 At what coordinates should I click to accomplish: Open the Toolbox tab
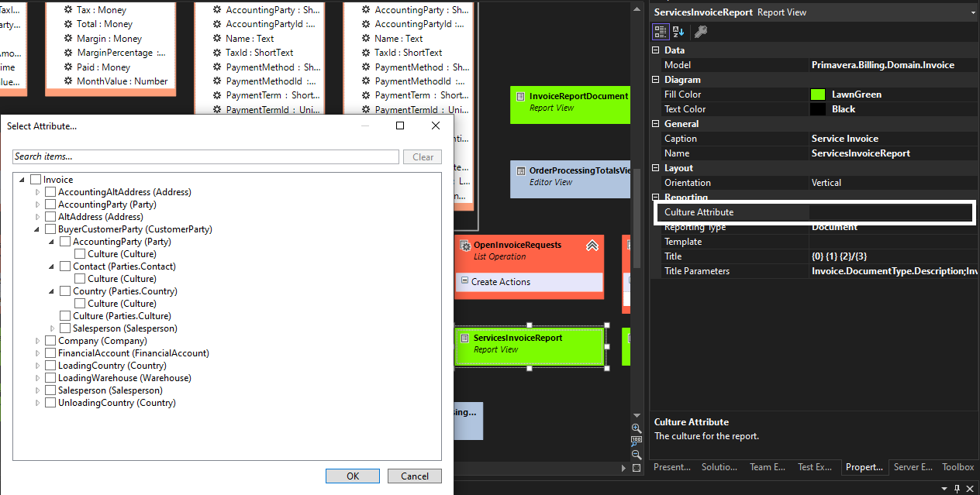click(958, 467)
